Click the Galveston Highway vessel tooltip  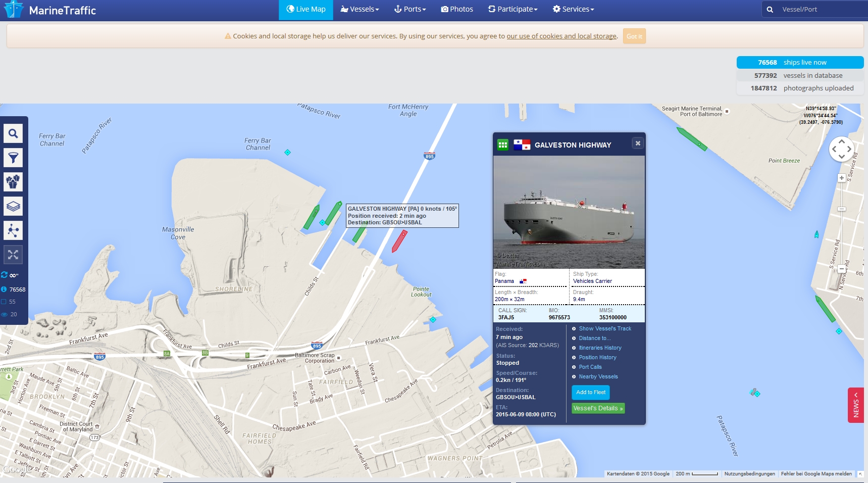pyautogui.click(x=402, y=216)
